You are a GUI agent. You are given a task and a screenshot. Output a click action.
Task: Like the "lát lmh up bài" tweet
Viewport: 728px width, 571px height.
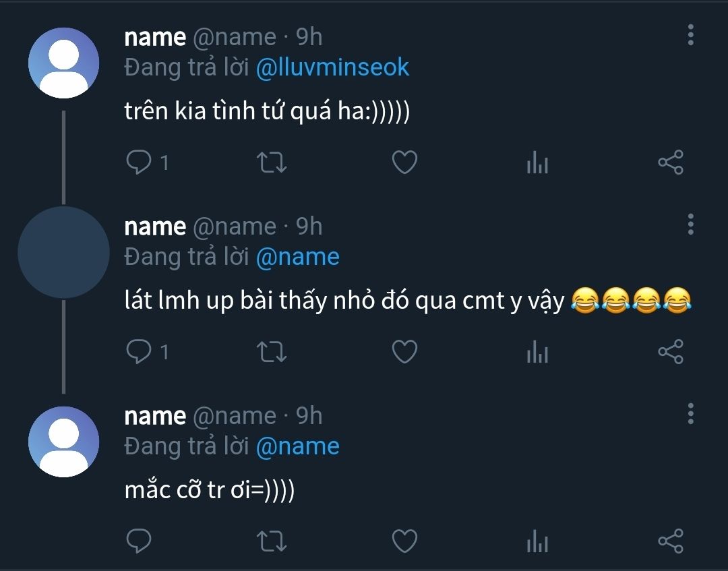(404, 351)
